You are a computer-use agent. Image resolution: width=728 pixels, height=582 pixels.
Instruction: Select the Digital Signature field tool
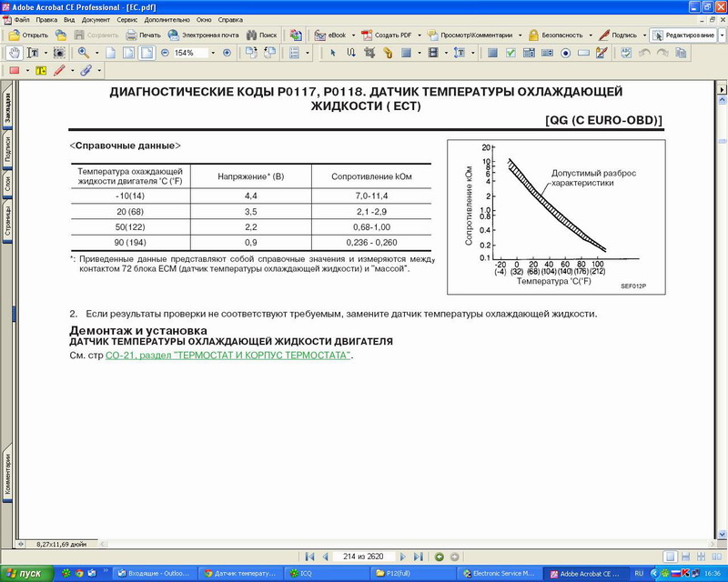tap(602, 53)
